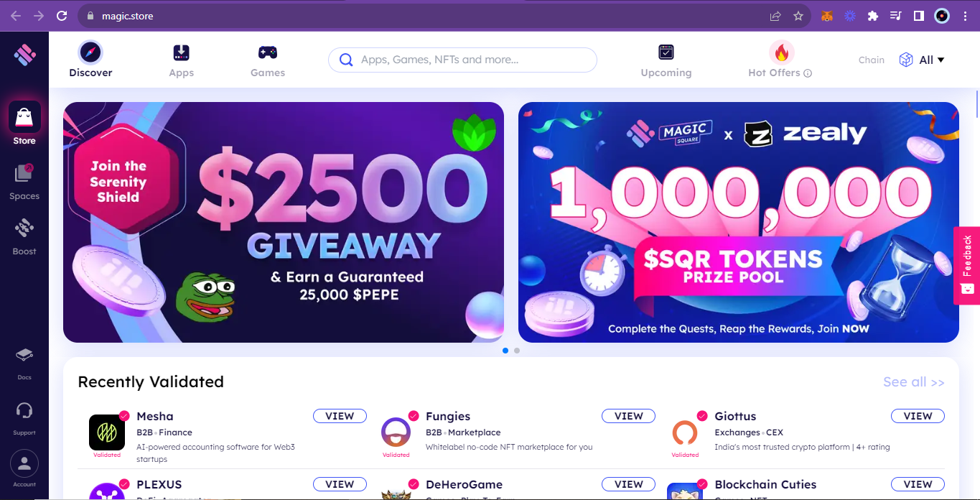Switch to the Games tab
Screen dimensions: 980x500
click(x=268, y=61)
